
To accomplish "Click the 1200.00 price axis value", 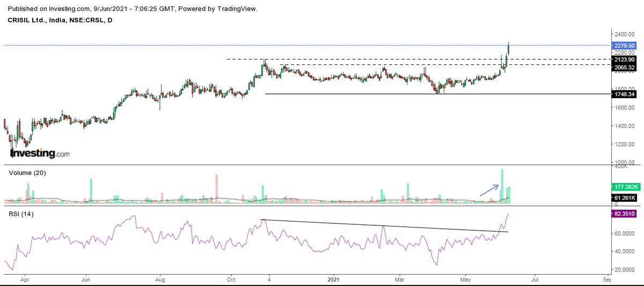I will tap(625, 144).
